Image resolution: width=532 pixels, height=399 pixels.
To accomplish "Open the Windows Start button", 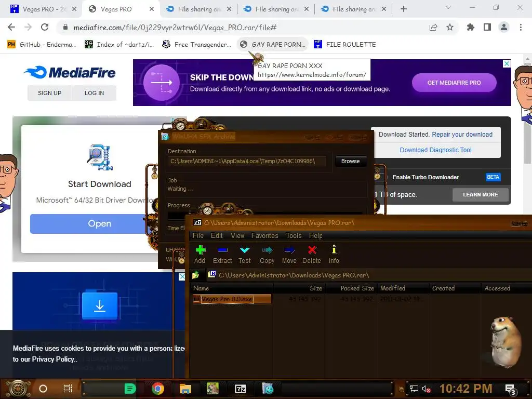I will click(x=18, y=389).
